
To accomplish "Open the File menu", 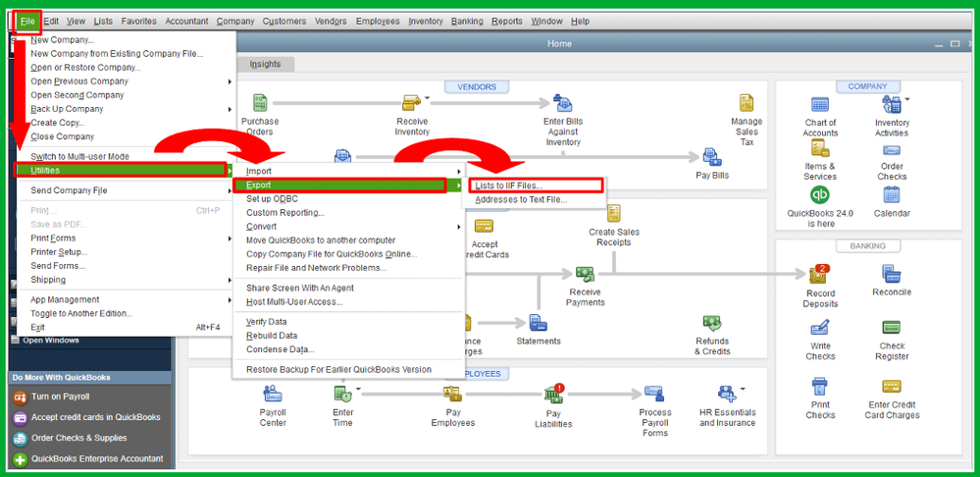I will pyautogui.click(x=27, y=22).
